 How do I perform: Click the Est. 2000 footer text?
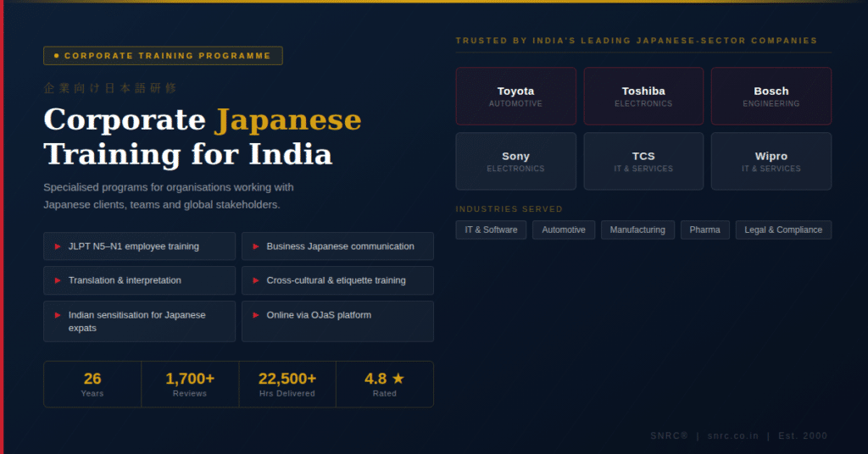pos(803,435)
